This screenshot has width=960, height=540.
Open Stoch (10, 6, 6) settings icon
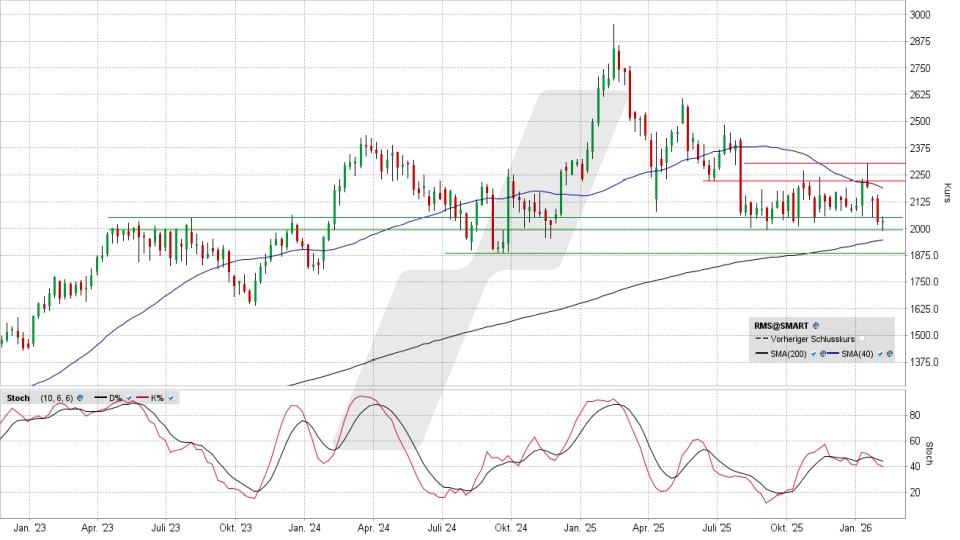[x=81, y=399]
